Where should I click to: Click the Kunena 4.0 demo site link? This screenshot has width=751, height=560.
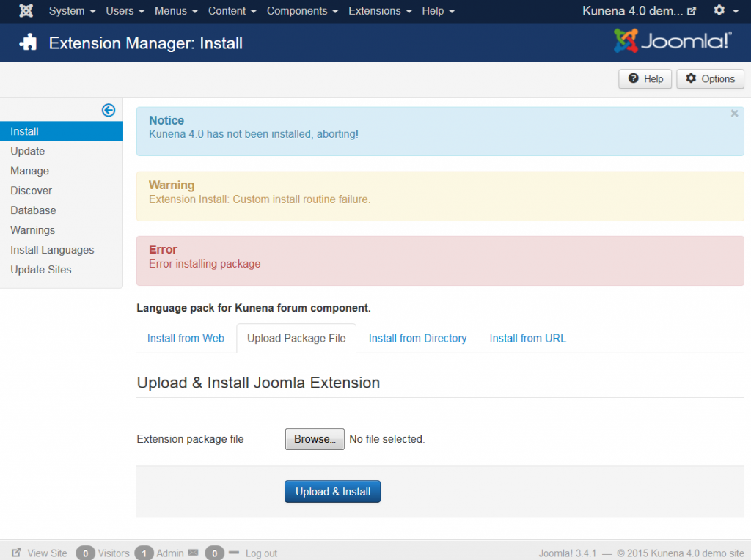coord(638,11)
